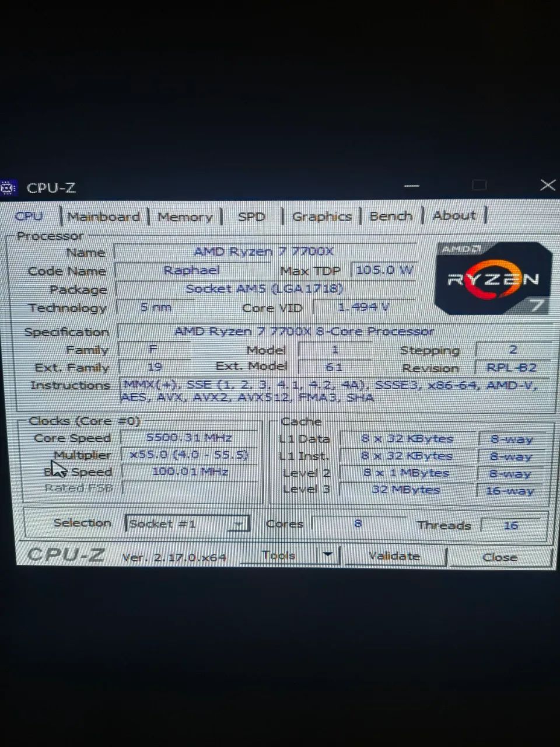Screen dimensions: 560x747
Task: Click L1 Inst. value 8 x 32 KBytes
Action: [x=407, y=456]
